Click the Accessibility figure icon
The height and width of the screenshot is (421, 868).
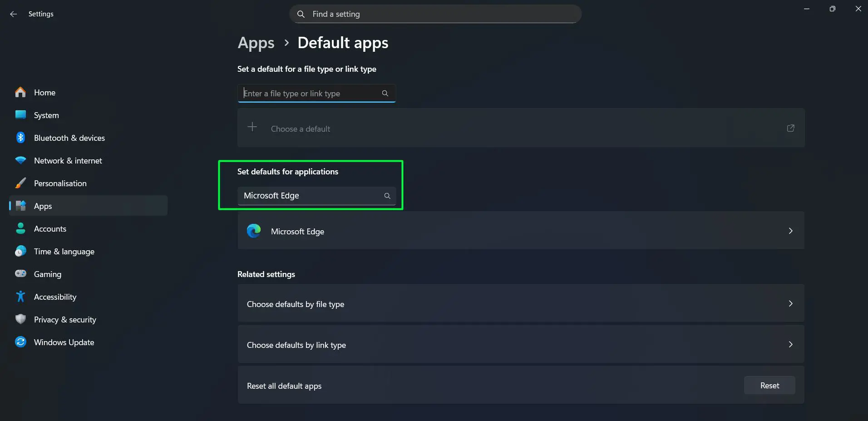(x=20, y=297)
